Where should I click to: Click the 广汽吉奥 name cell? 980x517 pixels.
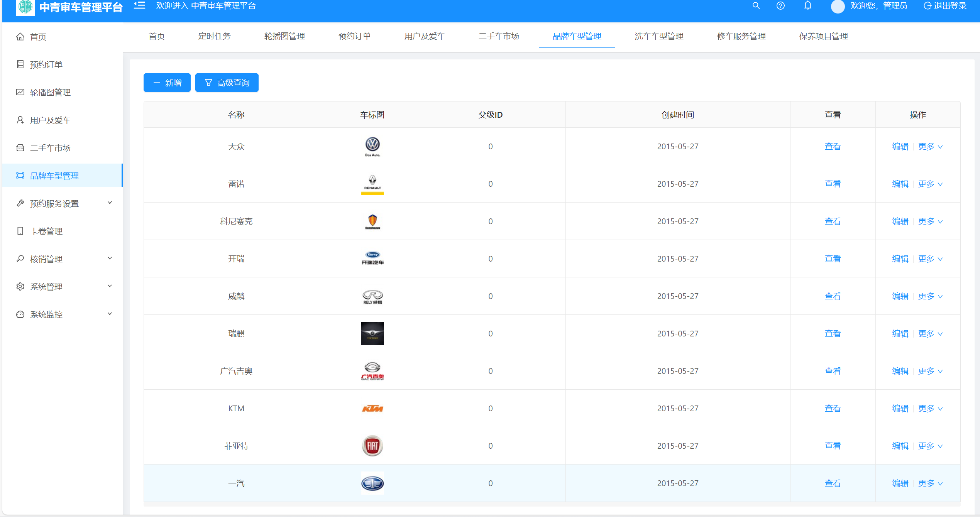(x=236, y=371)
